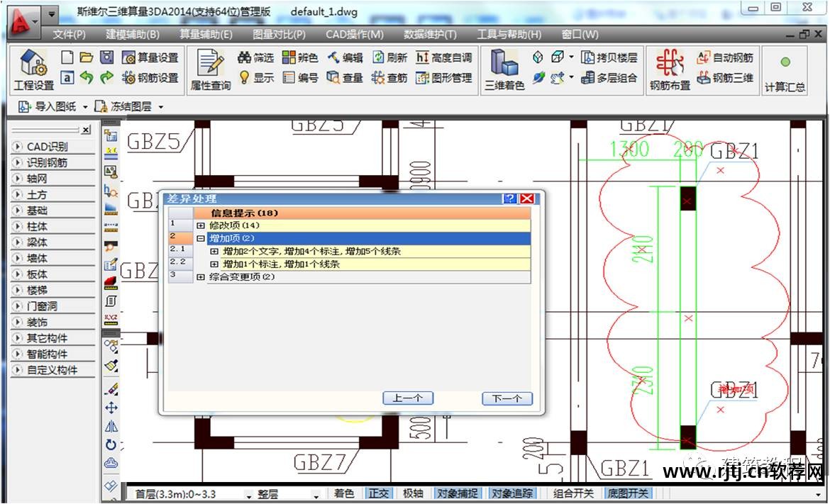Click 下一个 next button in dialog
Screen dimensions: 830x504
pyautogui.click(x=507, y=398)
